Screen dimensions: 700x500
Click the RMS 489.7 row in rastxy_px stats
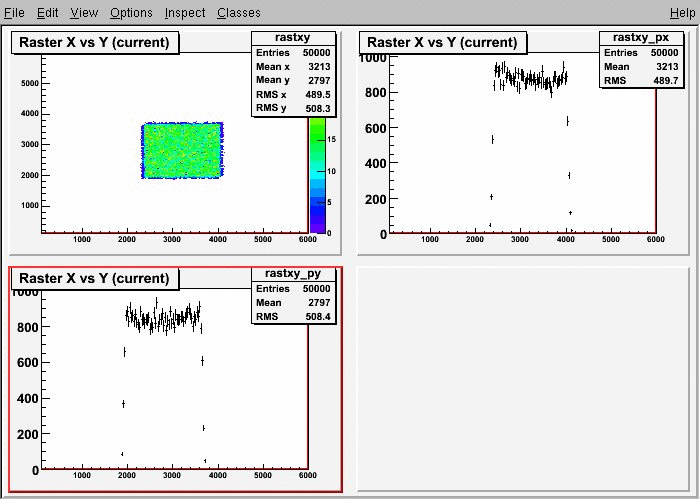coord(641,80)
